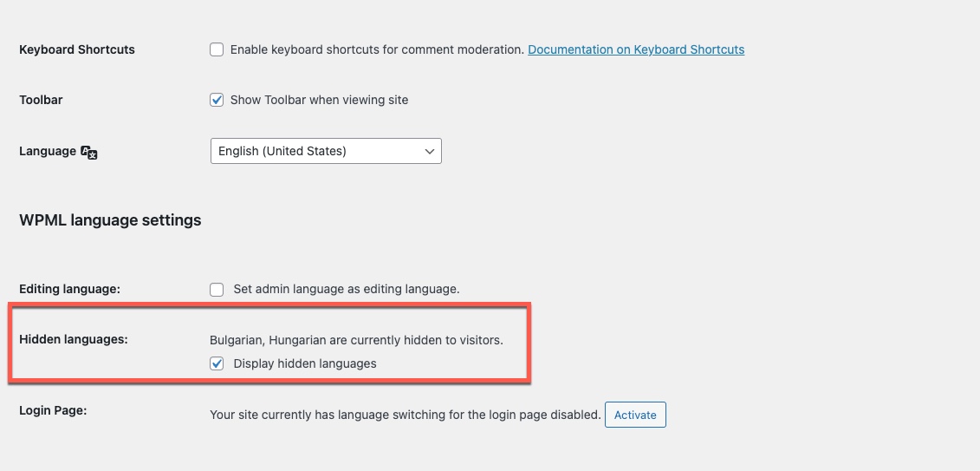
Task: Select the WPML language settings heading
Action: pyautogui.click(x=110, y=220)
